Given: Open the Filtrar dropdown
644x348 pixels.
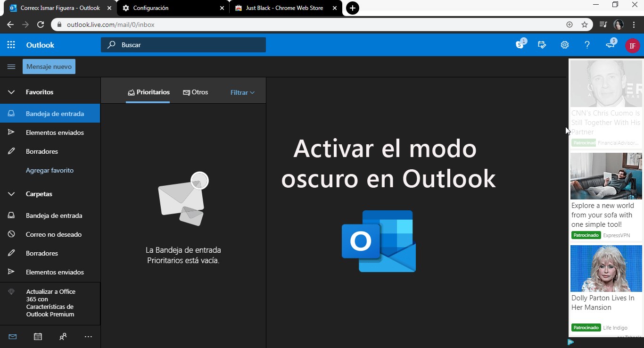Looking at the screenshot, I should coord(242,92).
